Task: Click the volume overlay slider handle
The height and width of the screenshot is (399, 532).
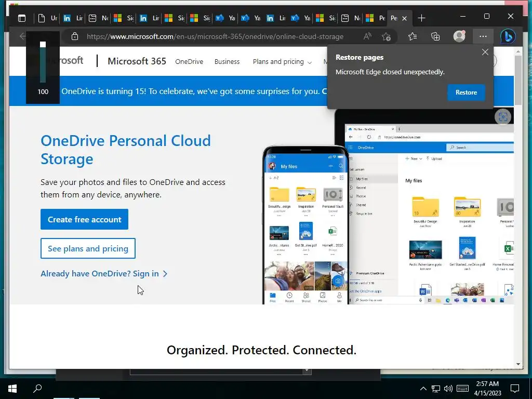Action: coord(43,45)
